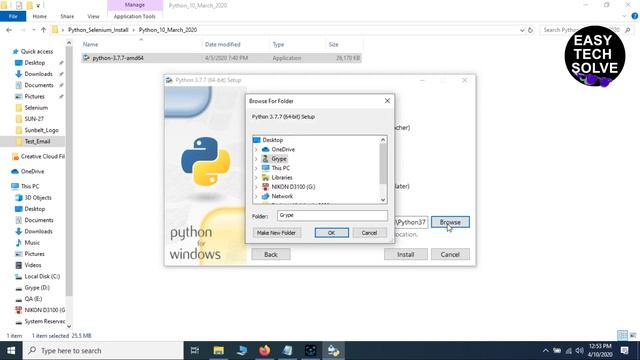
Task: Select Network in folder tree
Action: click(x=282, y=196)
